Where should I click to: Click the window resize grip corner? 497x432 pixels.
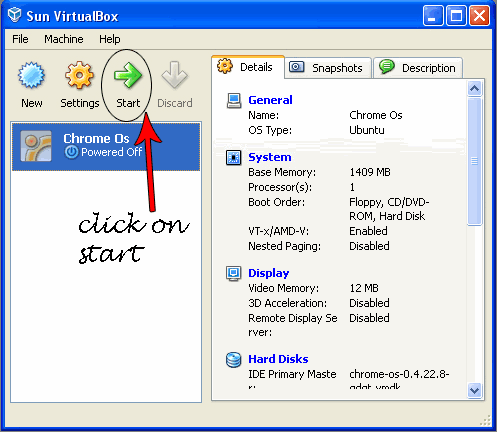click(x=486, y=420)
